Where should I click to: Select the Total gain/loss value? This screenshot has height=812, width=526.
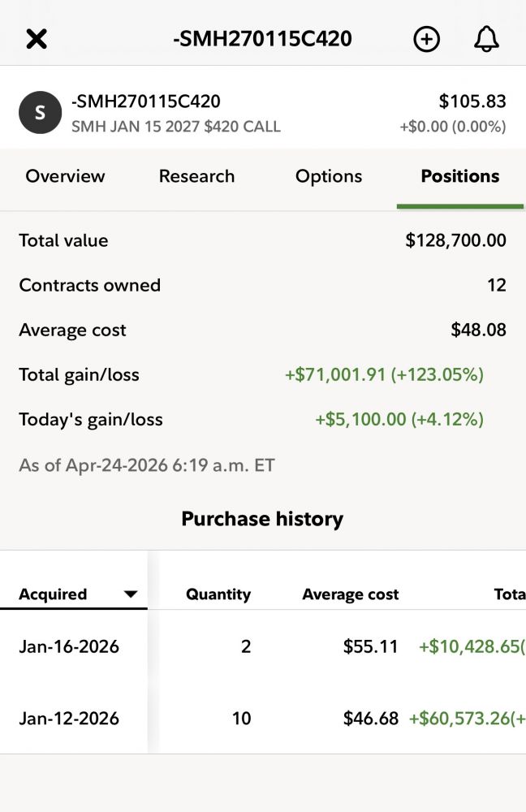pos(384,375)
